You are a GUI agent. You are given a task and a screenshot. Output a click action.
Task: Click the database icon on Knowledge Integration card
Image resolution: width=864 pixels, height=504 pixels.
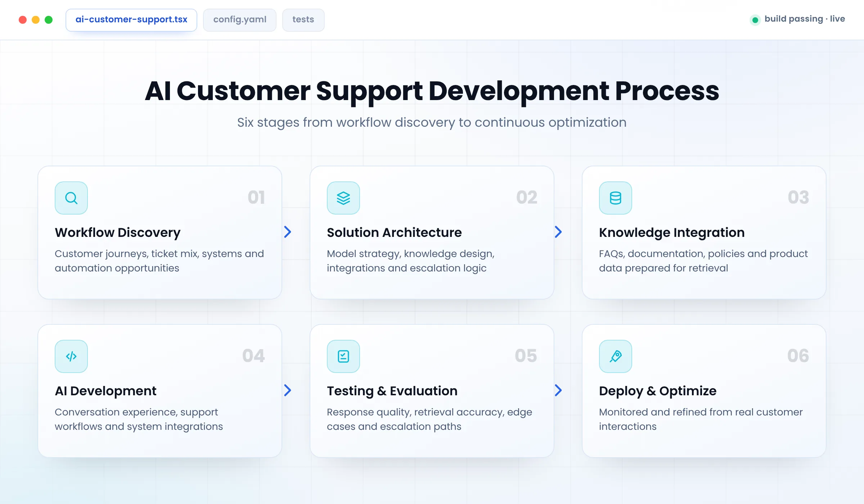click(x=616, y=198)
